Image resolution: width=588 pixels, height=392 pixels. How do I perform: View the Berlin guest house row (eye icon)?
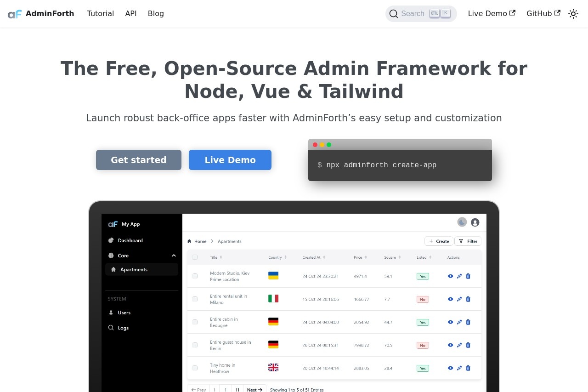[450, 345]
